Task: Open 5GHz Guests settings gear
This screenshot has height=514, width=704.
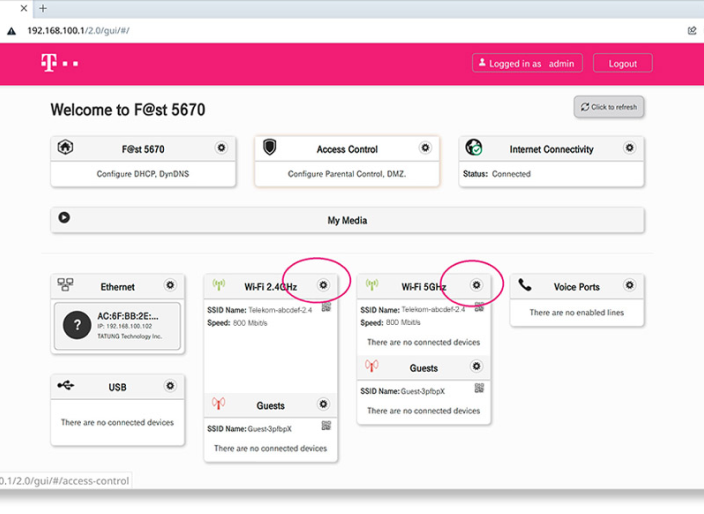Action: tap(476, 367)
